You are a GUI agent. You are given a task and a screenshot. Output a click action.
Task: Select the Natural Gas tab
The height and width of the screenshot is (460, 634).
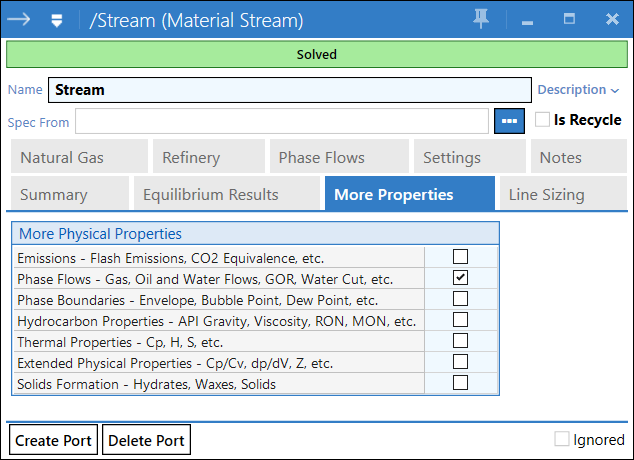(62, 157)
